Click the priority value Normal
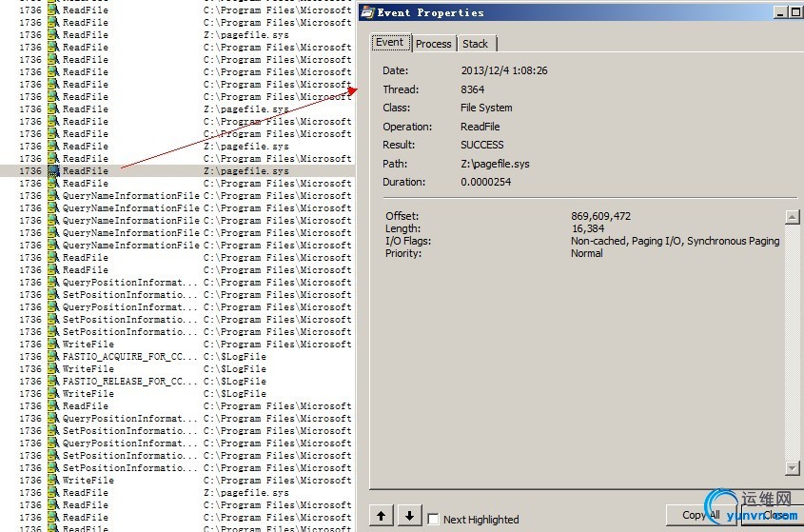 (x=587, y=253)
